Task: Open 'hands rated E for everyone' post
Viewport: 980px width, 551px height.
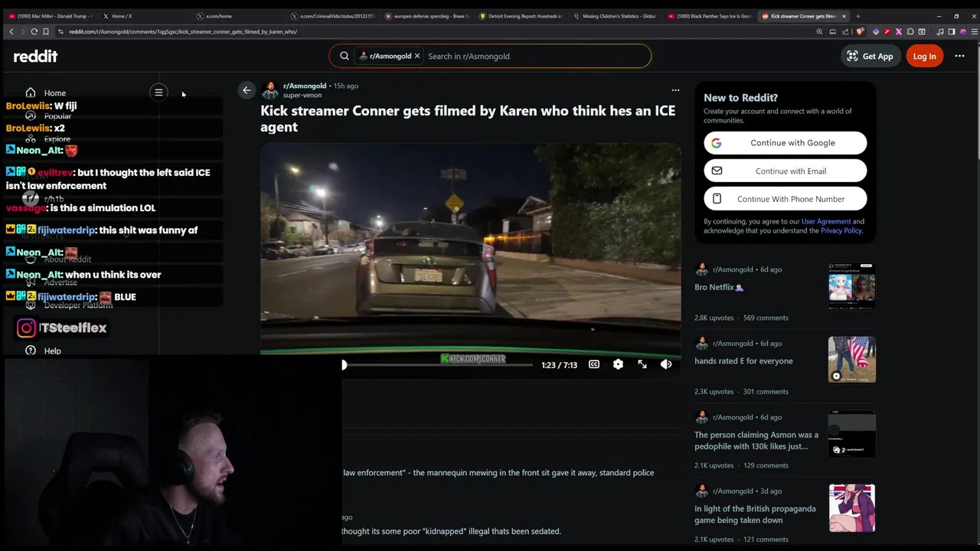Action: click(x=743, y=361)
